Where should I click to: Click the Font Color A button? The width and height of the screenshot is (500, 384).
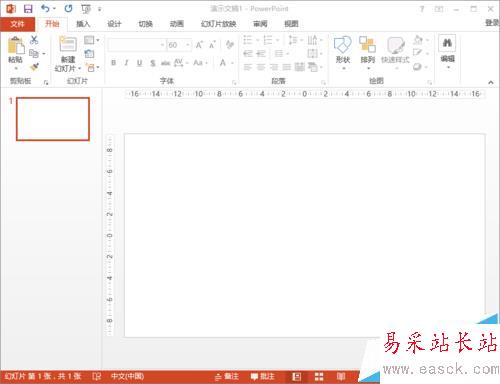coord(223,63)
